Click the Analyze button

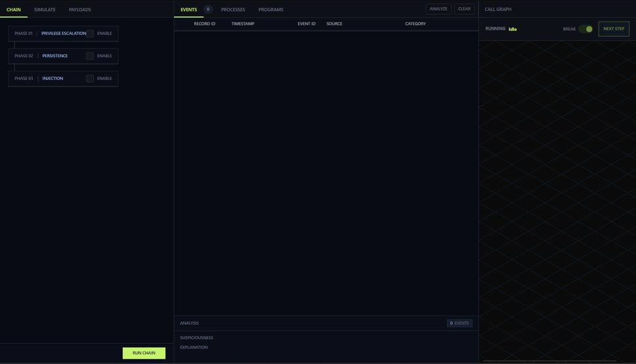(438, 9)
